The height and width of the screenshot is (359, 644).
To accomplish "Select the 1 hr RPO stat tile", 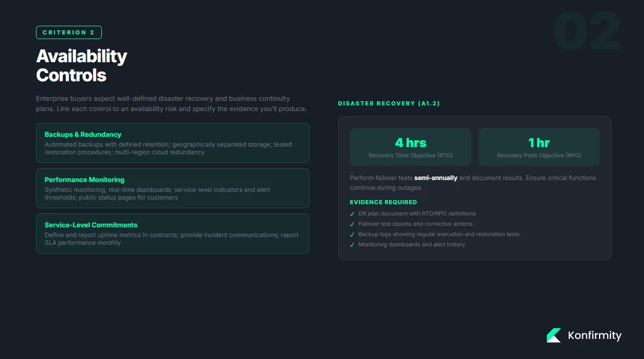I will point(539,147).
